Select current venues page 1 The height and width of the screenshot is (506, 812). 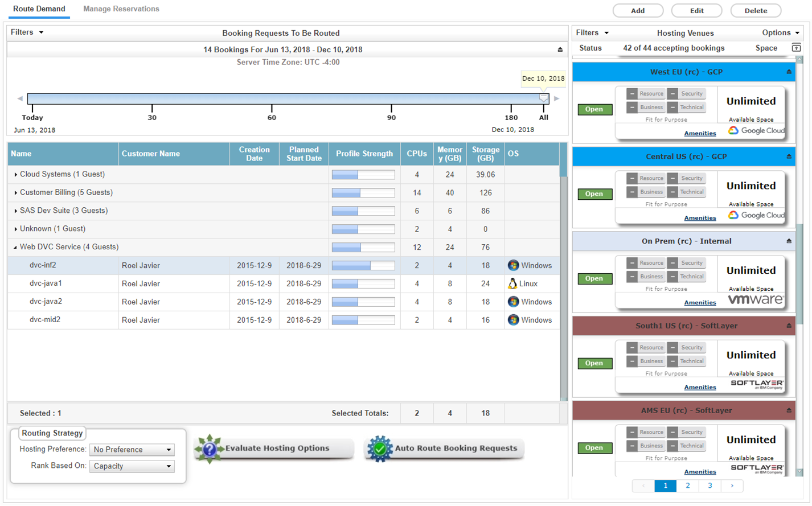tap(665, 486)
